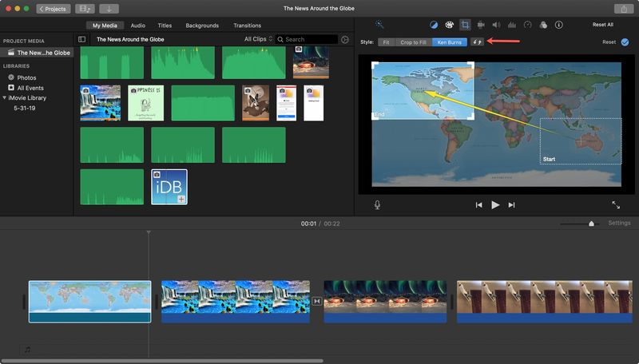Viewport: 639px width, 364px height.
Task: Select the aurora cabin thumbnail in the browser
Action: tap(311, 62)
